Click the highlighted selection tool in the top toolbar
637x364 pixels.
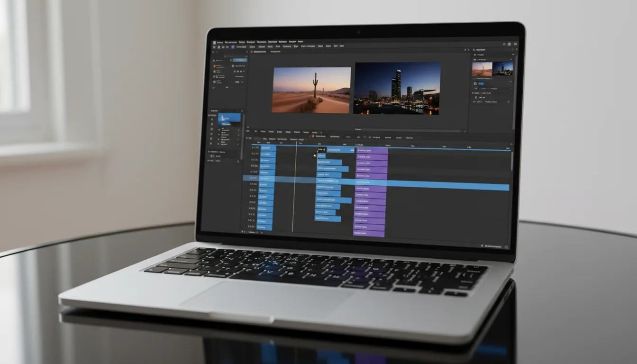tap(233, 46)
